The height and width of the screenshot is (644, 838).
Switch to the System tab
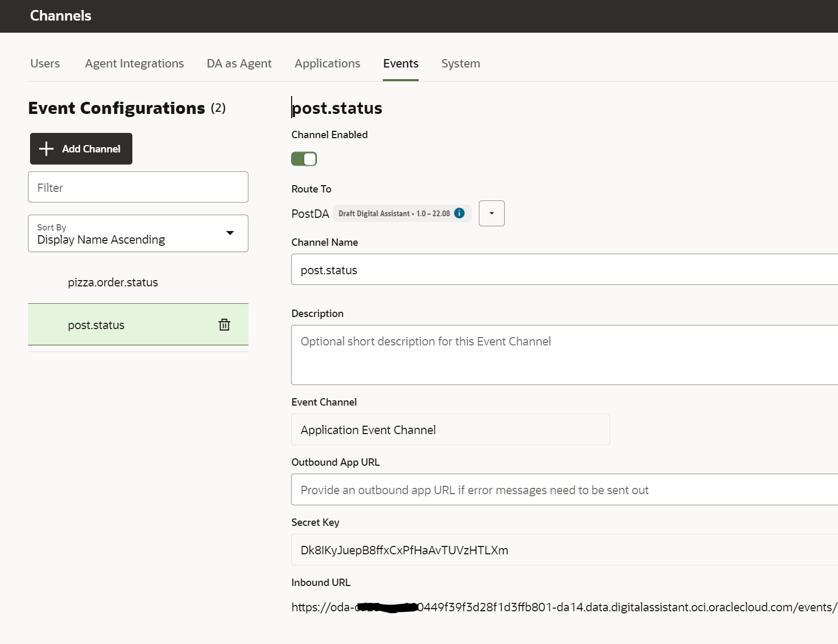point(460,63)
